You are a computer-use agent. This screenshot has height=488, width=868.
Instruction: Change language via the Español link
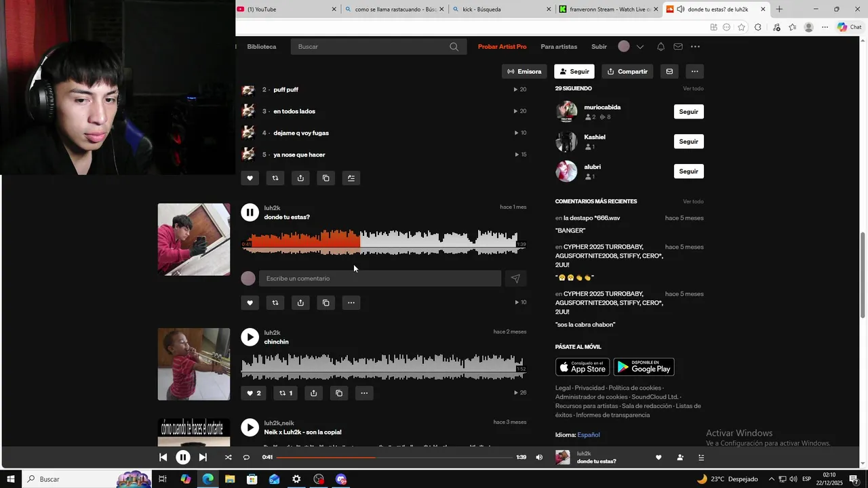pos(589,434)
